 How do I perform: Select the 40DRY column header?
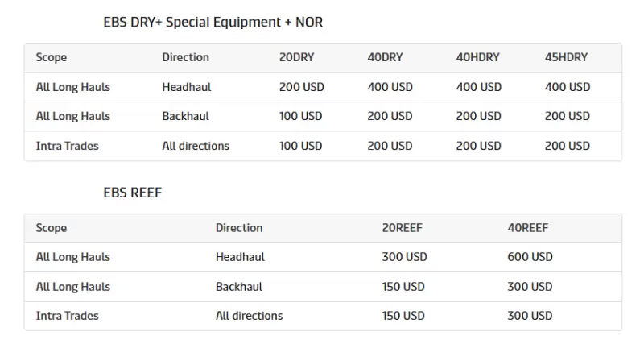(386, 57)
